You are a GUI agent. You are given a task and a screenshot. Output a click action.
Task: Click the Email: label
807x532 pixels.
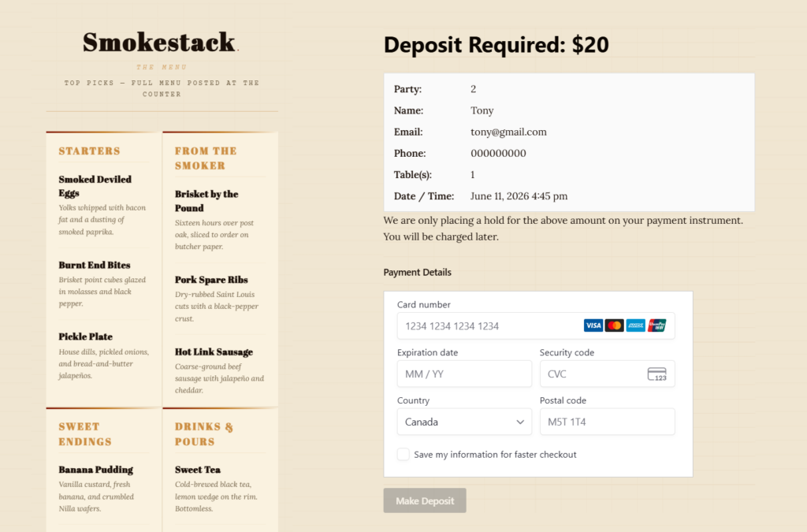pyautogui.click(x=408, y=132)
